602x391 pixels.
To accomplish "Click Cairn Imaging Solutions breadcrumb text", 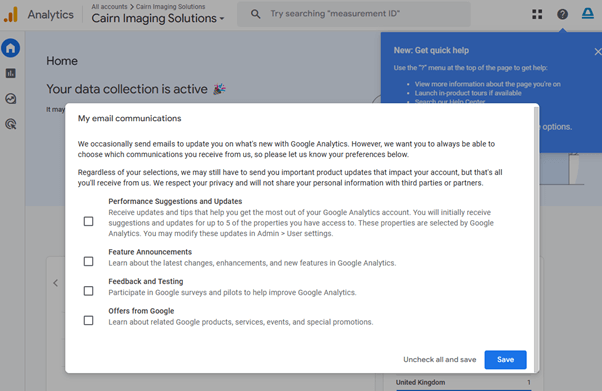I will pyautogui.click(x=170, y=7).
